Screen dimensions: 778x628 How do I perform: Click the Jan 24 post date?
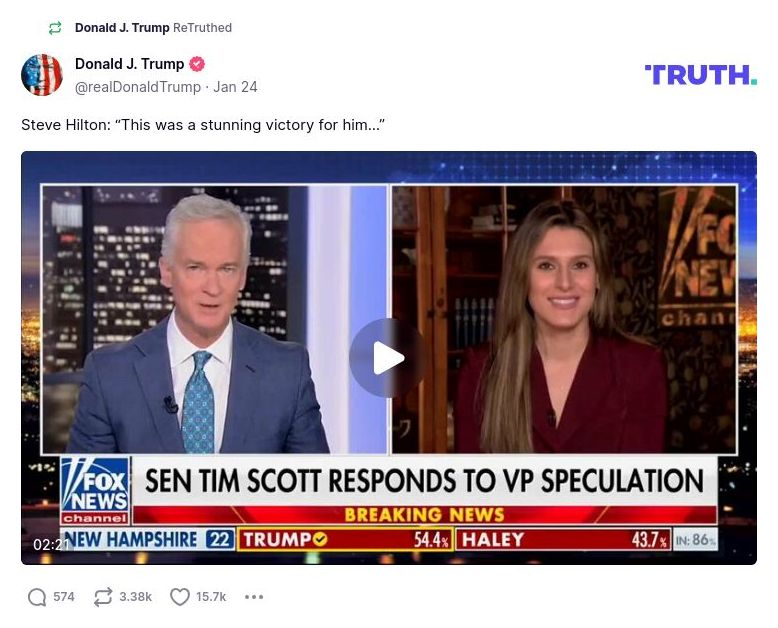tap(235, 87)
